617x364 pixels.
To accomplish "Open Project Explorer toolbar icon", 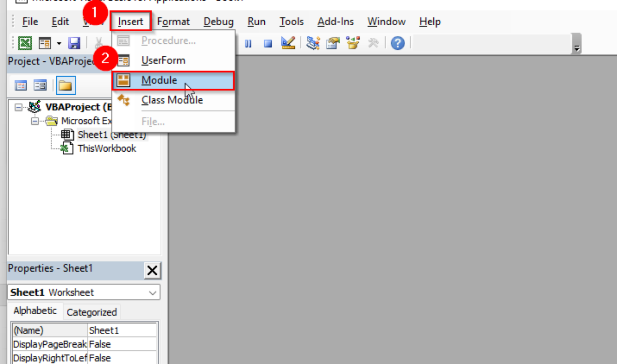I will (x=313, y=43).
